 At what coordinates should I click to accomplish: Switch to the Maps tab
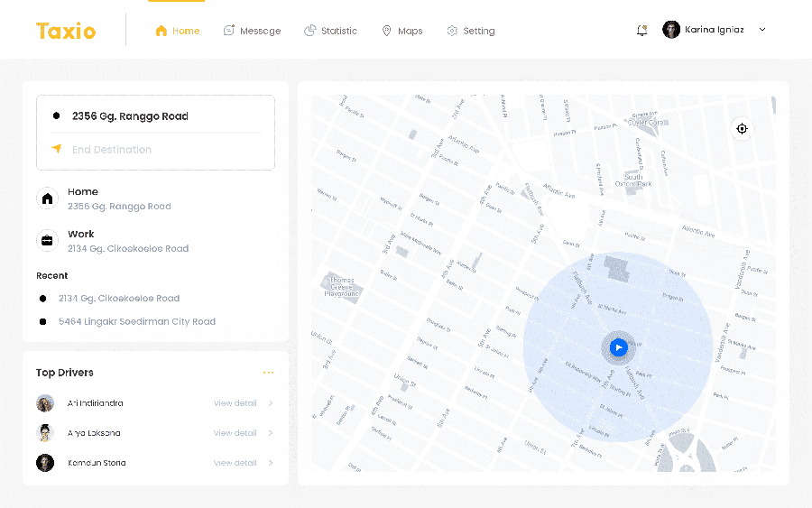click(x=402, y=31)
